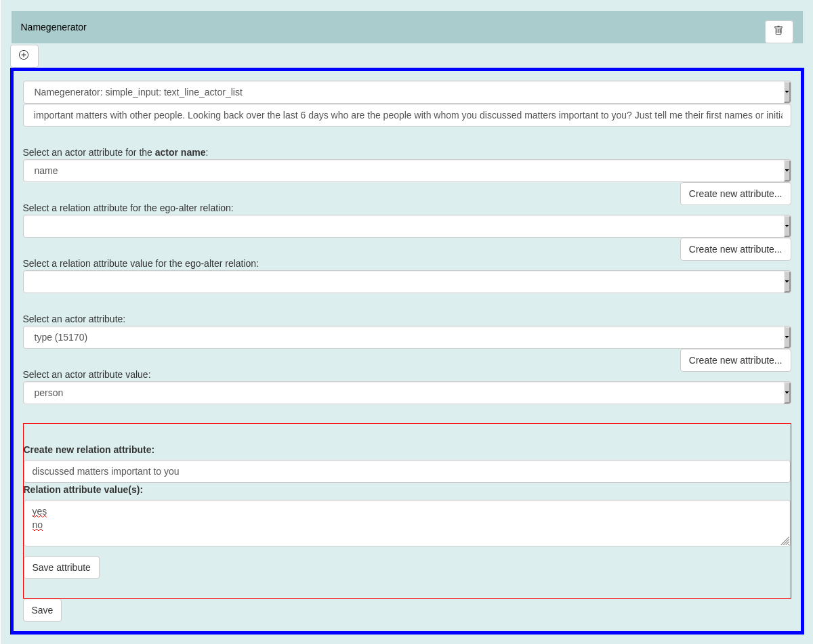Click the 'actor name' selection label
This screenshot has height=644, width=813.
[115, 152]
